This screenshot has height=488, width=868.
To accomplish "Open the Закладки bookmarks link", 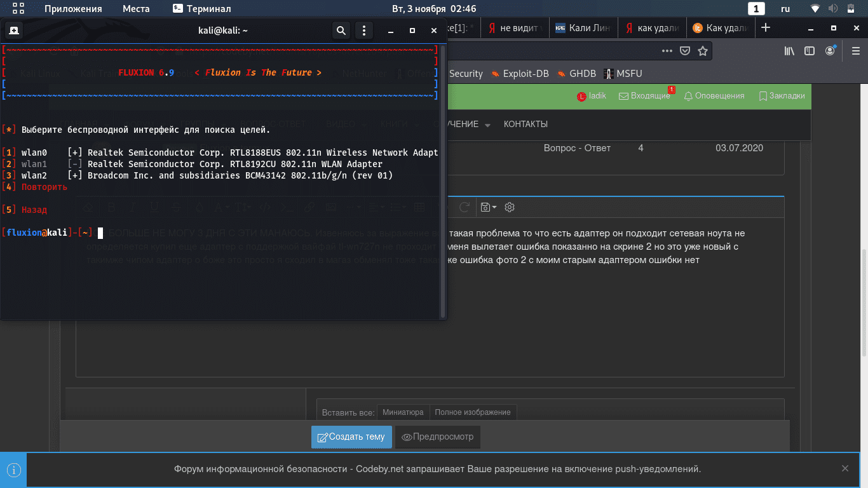I will coord(782,96).
